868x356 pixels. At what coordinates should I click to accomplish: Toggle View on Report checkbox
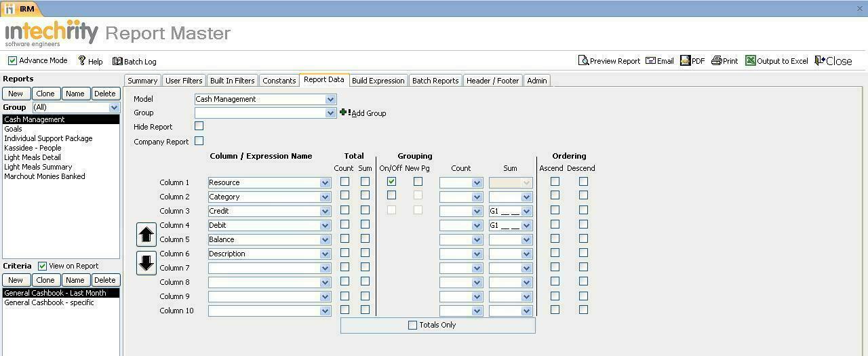(42, 266)
